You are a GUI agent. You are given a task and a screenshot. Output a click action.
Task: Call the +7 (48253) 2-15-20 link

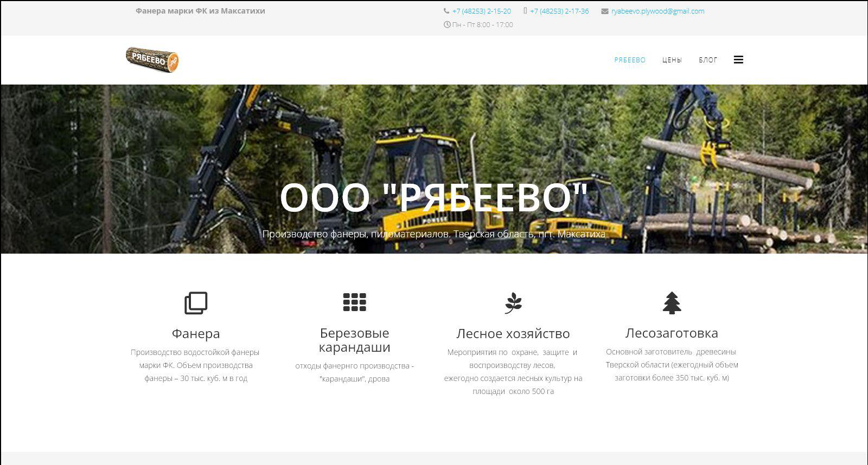click(x=481, y=11)
